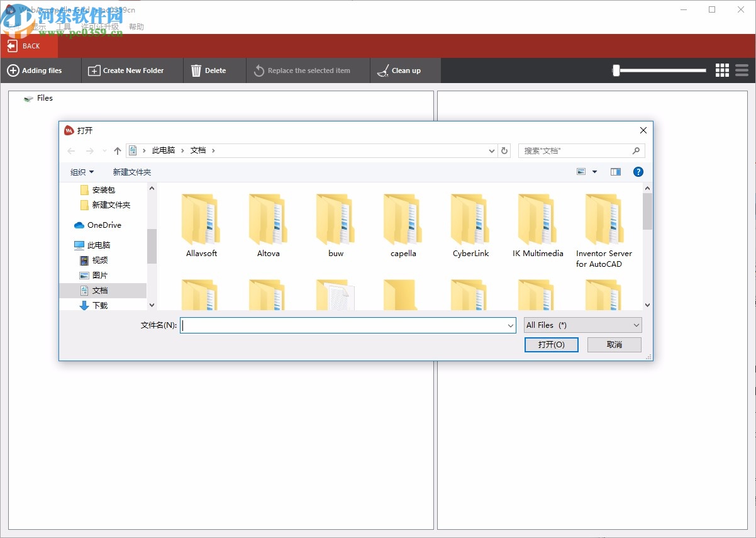Select the capella folder

point(403,225)
